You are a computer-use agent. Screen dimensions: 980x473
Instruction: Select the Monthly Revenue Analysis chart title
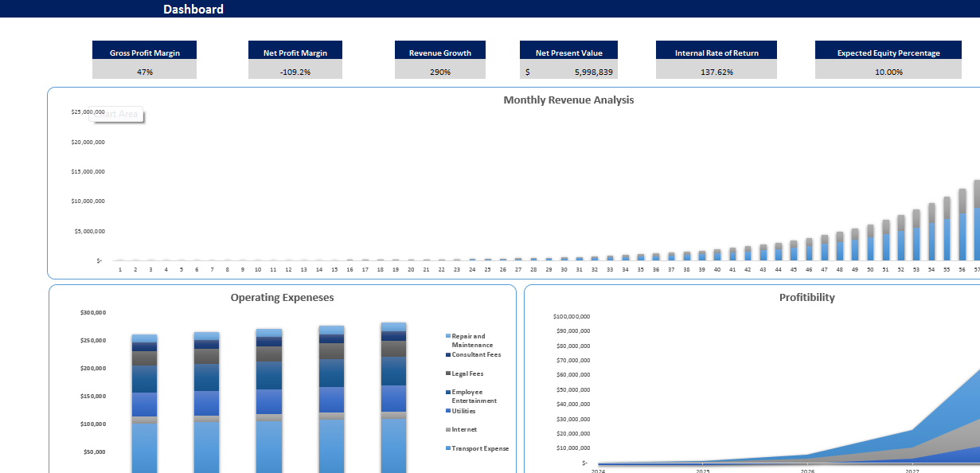pos(568,100)
